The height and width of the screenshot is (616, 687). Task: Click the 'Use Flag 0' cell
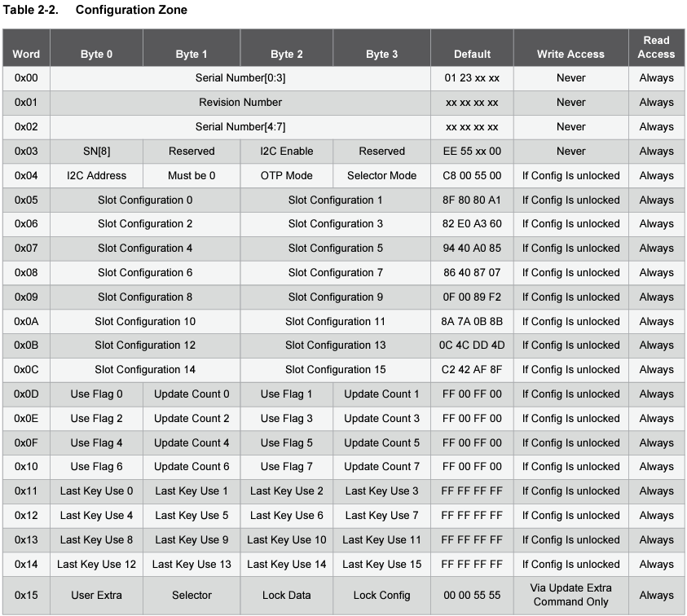pos(96,394)
